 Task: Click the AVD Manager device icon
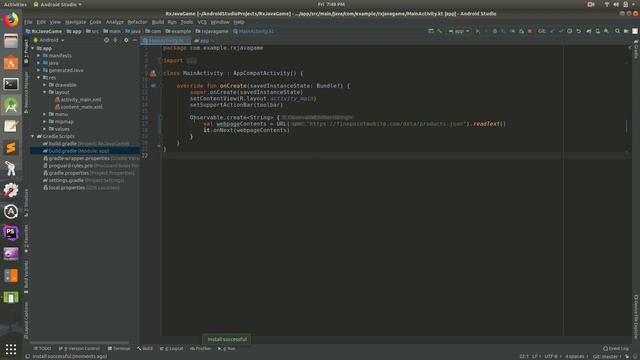[598, 31]
